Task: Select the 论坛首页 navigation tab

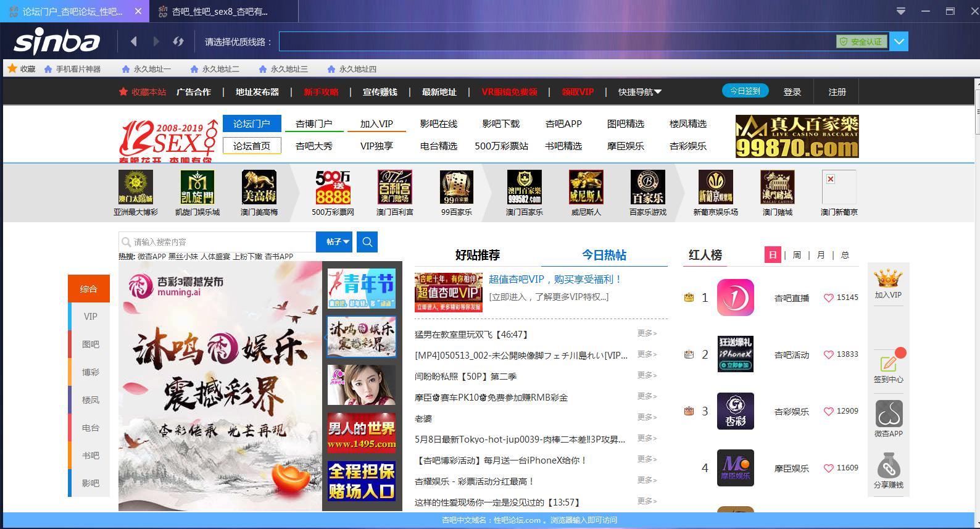Action: point(252,146)
